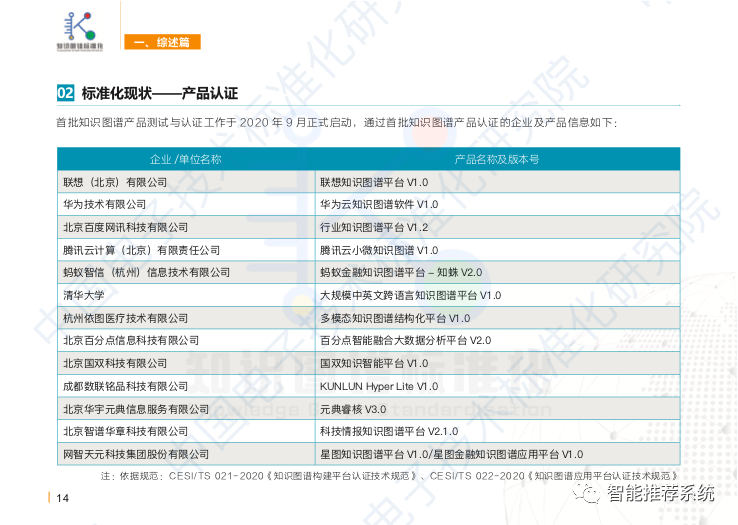Click the blue 02 section number box

65,93
